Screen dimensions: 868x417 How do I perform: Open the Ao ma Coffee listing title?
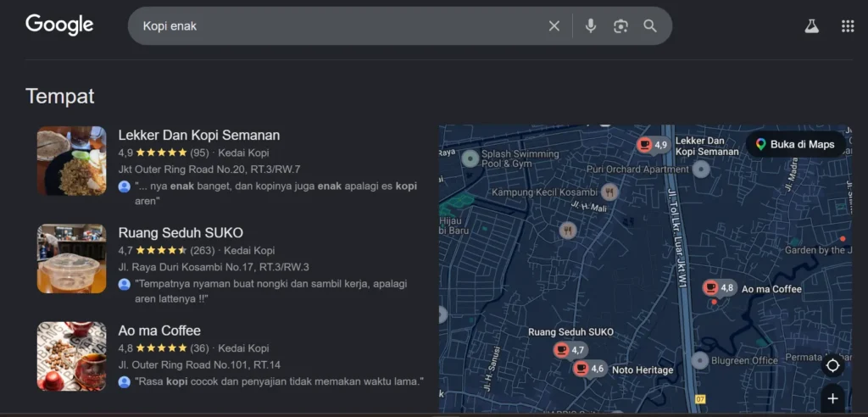[x=159, y=331]
